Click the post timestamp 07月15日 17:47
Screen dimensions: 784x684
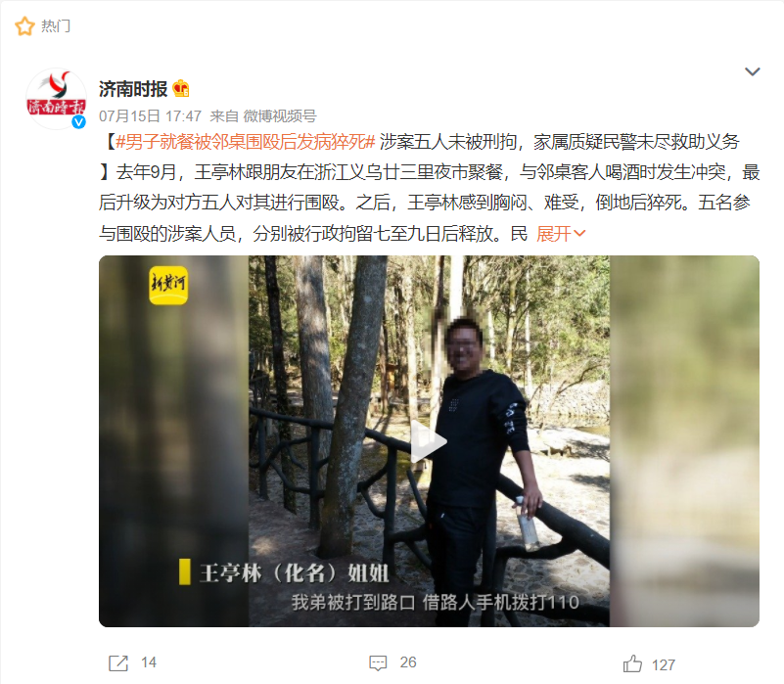click(150, 116)
